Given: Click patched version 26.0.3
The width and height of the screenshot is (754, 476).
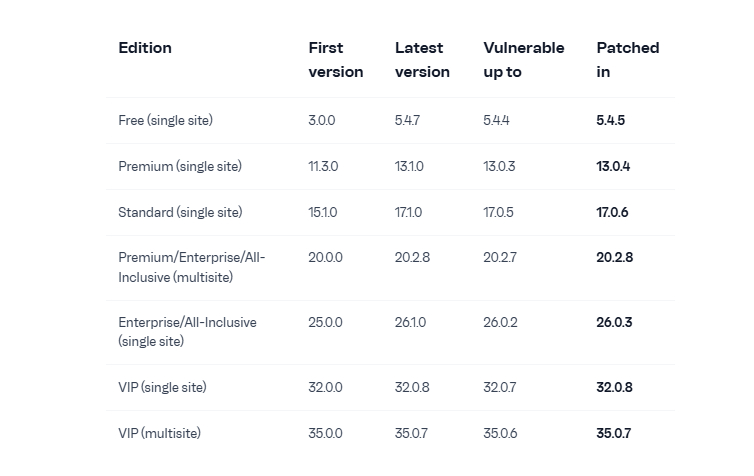Looking at the screenshot, I should tap(614, 322).
